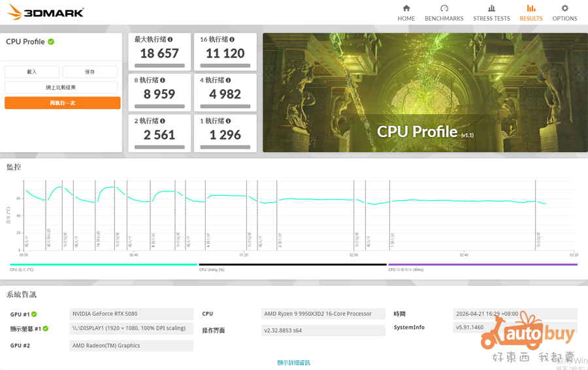
Task: Click green checkmark next to CPU Profile
Action: 51,42
